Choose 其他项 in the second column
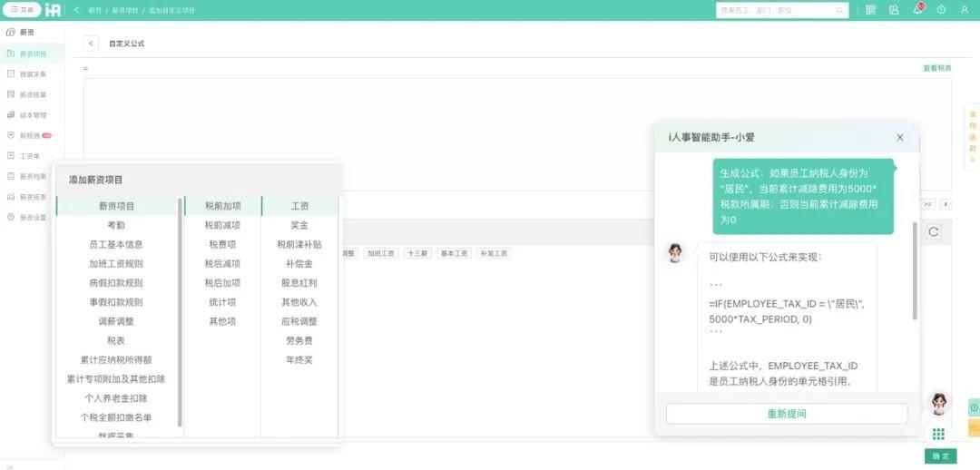The width and height of the screenshot is (980, 470). coord(222,322)
